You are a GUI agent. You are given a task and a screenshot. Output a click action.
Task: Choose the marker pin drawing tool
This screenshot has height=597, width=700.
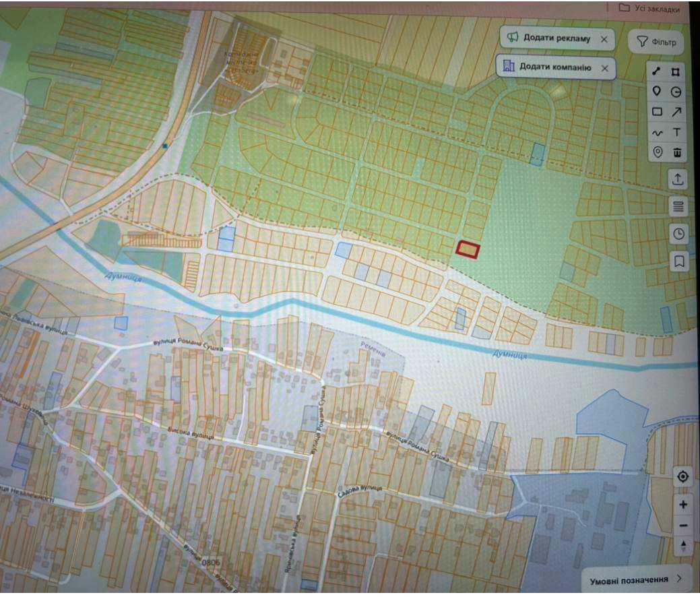(x=656, y=92)
